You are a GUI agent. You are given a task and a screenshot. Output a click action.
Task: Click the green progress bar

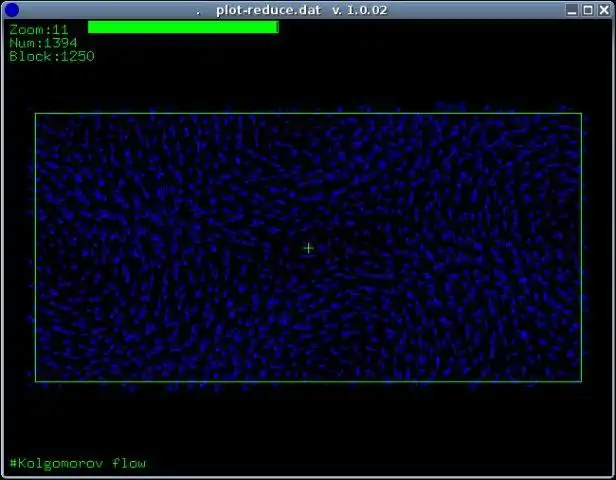pyautogui.click(x=183, y=27)
